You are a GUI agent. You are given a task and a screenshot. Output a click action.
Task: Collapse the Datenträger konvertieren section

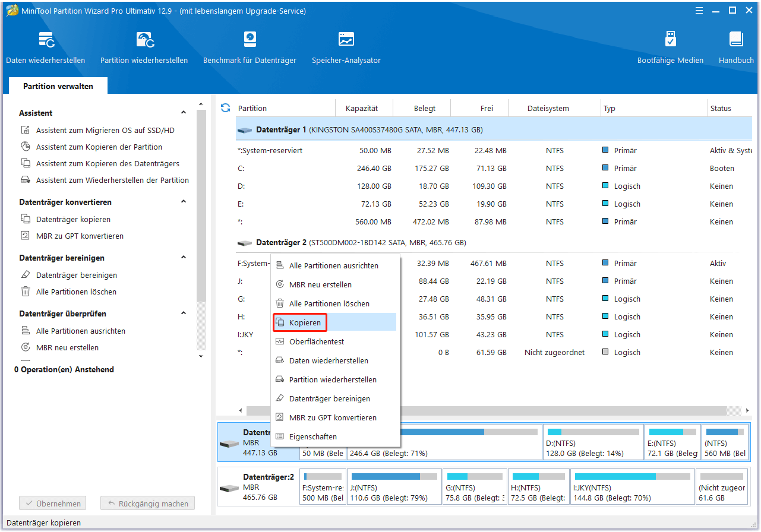click(184, 202)
